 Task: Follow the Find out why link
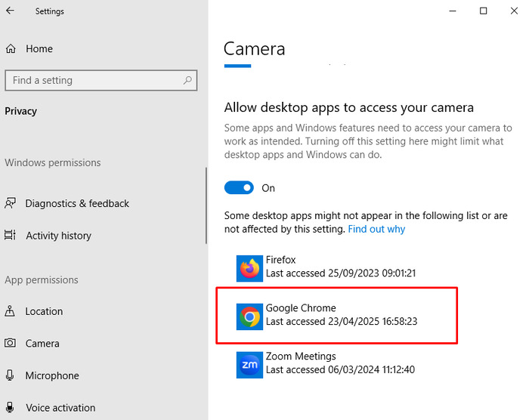point(376,229)
